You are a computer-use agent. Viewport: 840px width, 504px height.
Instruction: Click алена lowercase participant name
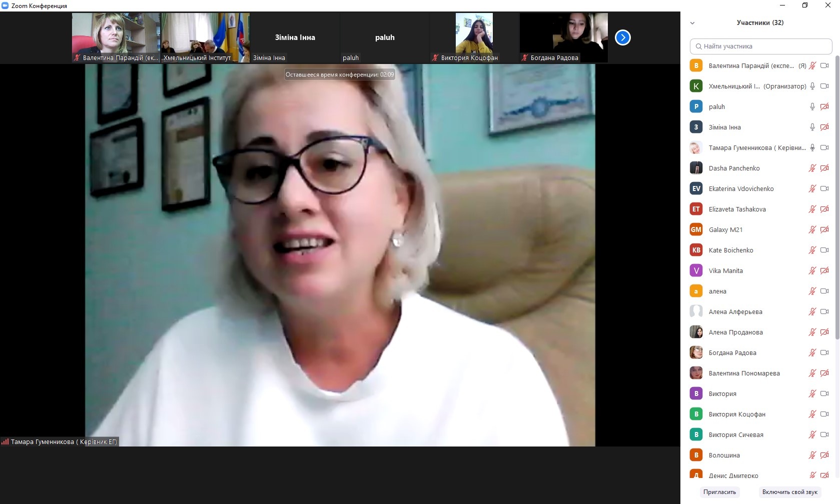(717, 291)
